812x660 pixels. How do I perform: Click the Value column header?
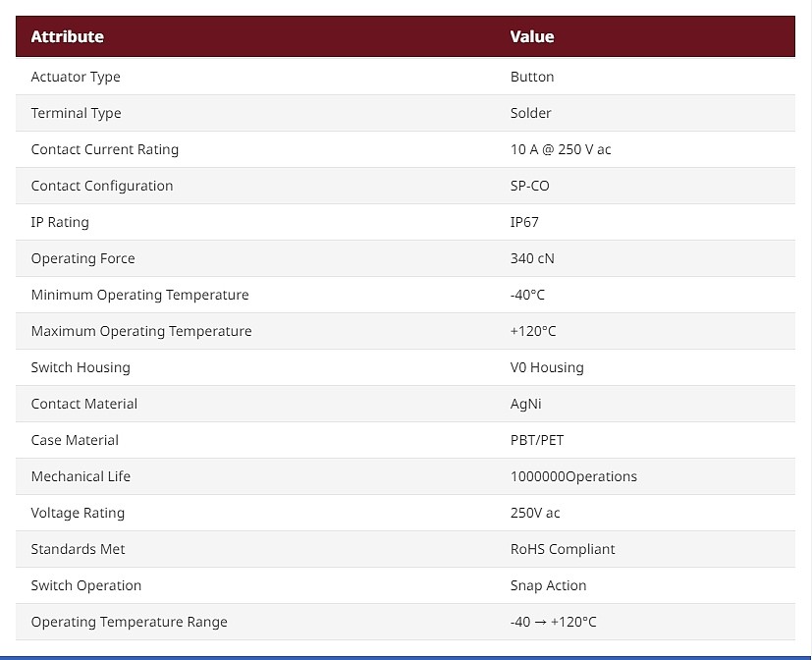coord(532,36)
